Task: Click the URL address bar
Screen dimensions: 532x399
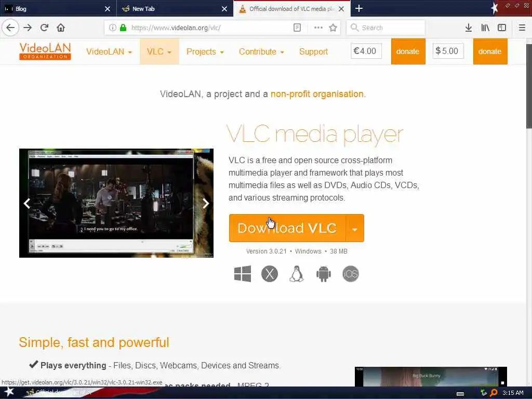Action: tap(210, 28)
